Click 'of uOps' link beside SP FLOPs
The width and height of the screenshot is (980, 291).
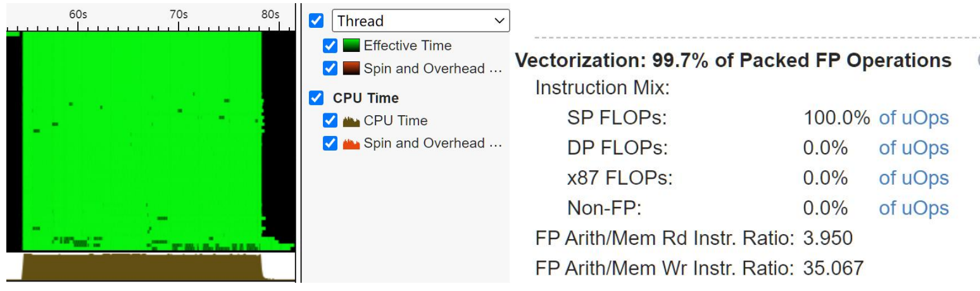point(914,118)
